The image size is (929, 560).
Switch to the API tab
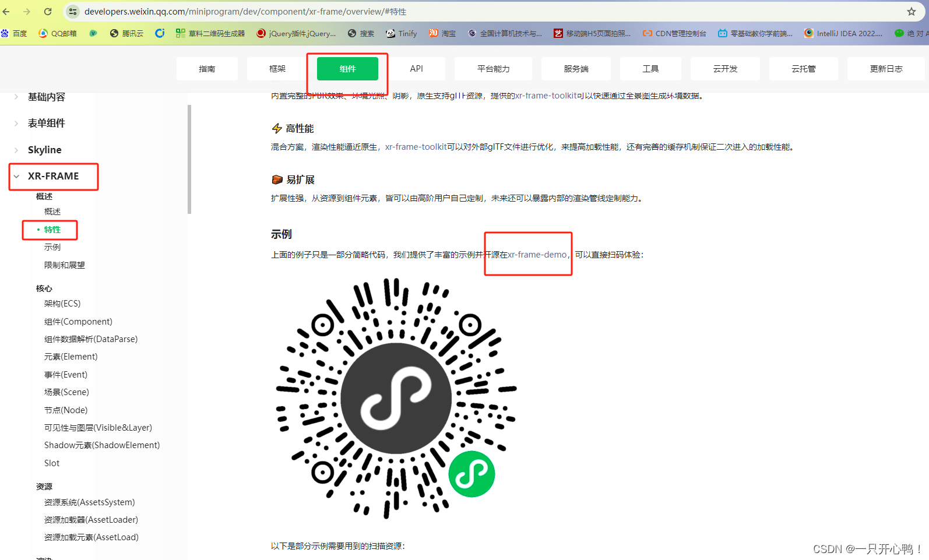(x=416, y=69)
